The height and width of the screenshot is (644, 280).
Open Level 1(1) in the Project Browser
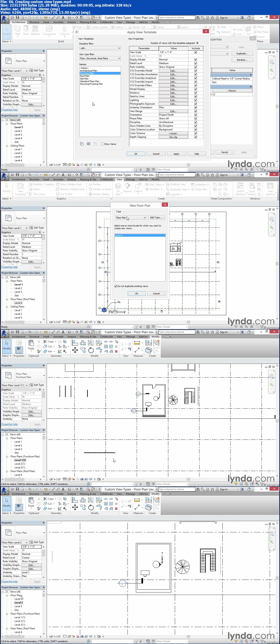pyautogui.click(x=20, y=460)
